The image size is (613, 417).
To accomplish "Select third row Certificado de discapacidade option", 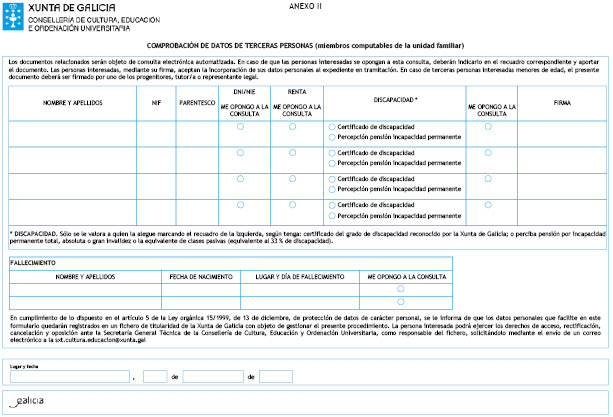I will [x=331, y=179].
